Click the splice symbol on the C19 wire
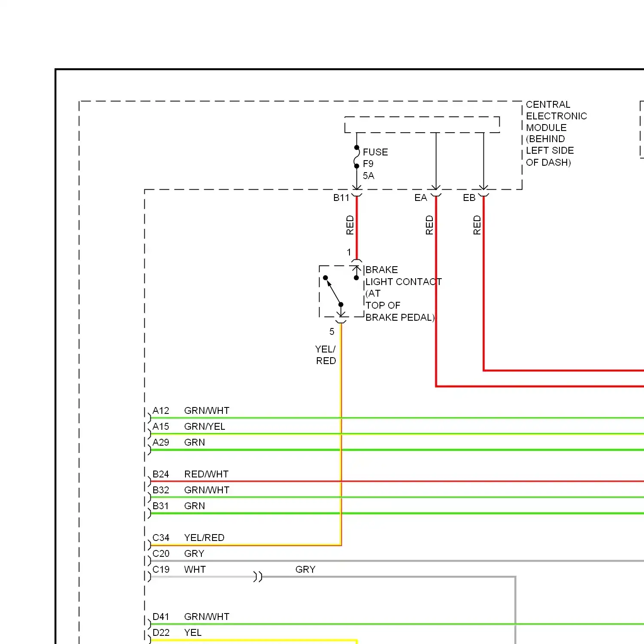The height and width of the screenshot is (644, 644). (x=258, y=577)
